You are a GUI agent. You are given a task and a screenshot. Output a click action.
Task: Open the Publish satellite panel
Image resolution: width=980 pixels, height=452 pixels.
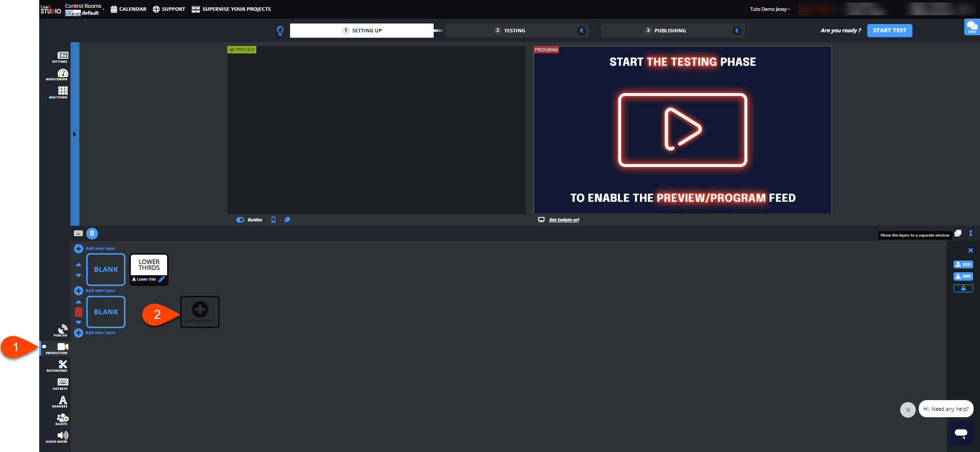[x=62, y=331]
